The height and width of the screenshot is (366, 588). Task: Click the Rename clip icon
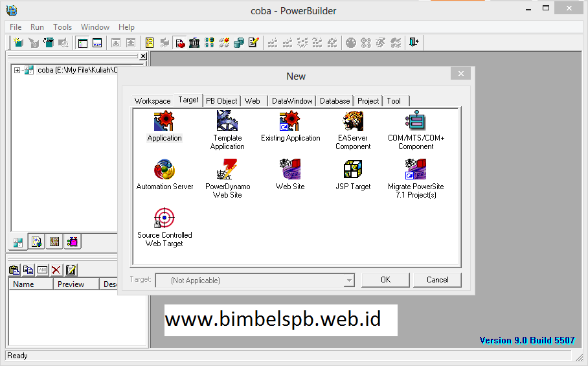42,270
